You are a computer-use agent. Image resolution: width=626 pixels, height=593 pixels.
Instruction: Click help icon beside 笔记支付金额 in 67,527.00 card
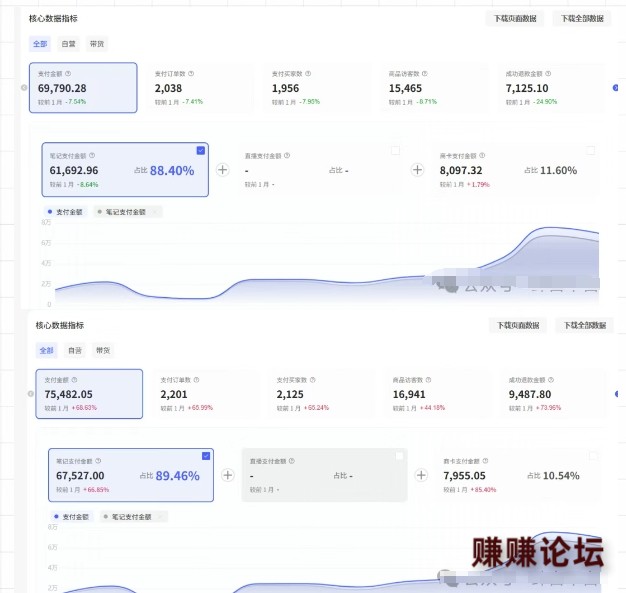click(98, 461)
